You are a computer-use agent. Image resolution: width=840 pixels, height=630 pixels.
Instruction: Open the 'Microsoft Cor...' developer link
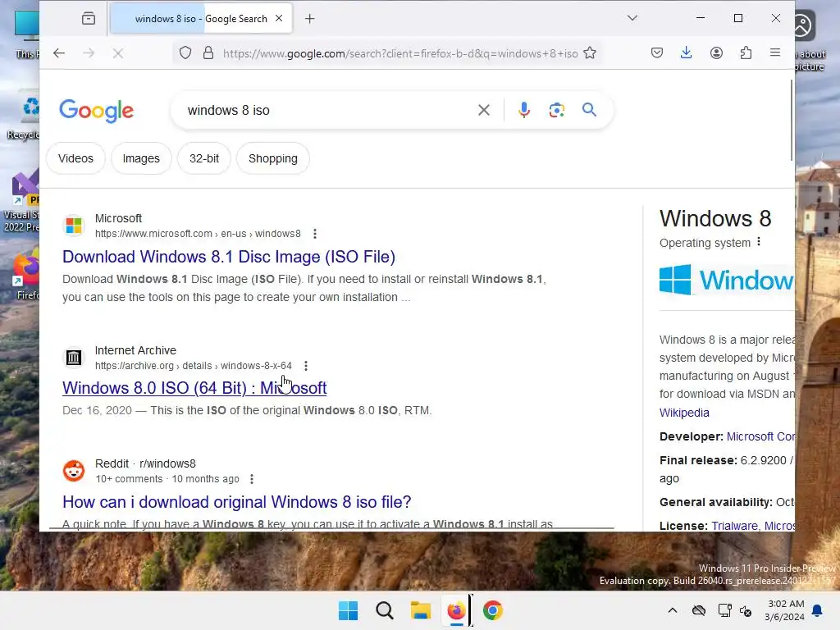[760, 436]
